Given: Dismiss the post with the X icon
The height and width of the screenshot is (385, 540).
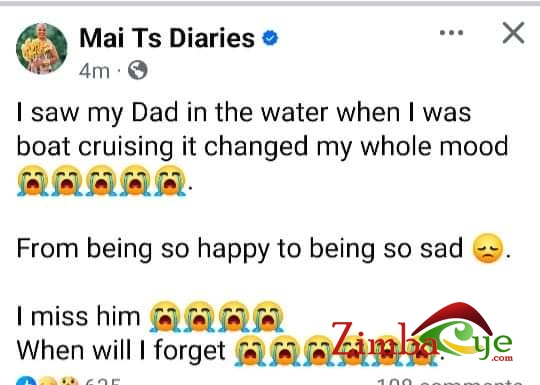Looking at the screenshot, I should point(513,33).
